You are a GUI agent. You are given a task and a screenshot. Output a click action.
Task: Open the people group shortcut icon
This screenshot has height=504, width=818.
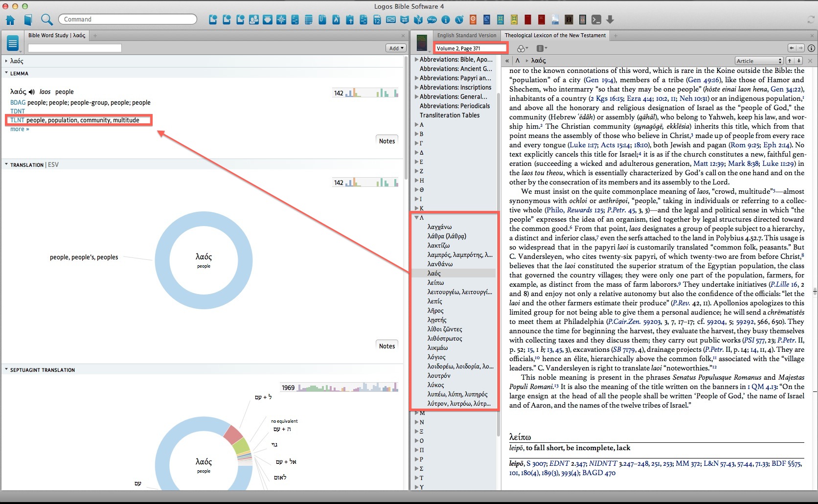[x=254, y=20]
